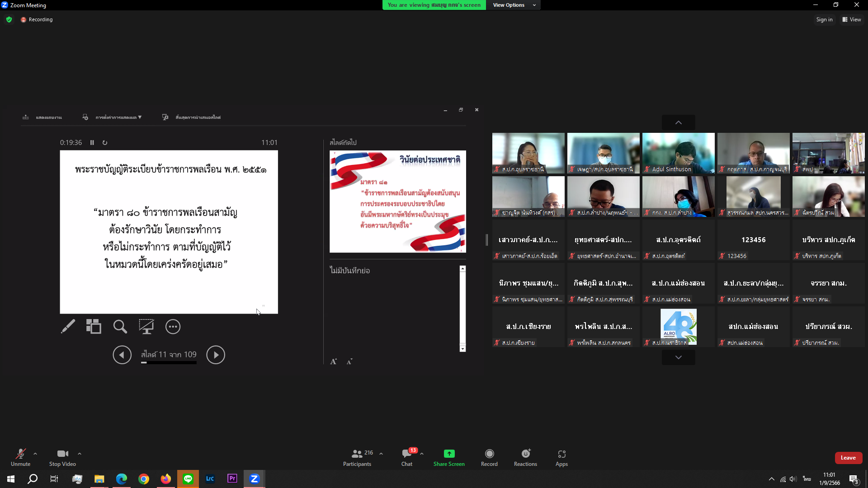Screen dimensions: 868x488
Task: Click the Sign in link
Action: (x=824, y=19)
